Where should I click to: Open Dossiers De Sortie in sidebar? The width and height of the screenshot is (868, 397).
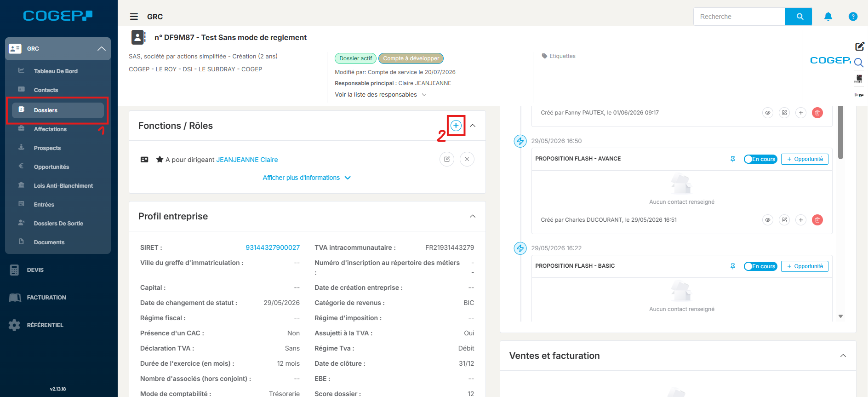[x=58, y=224]
